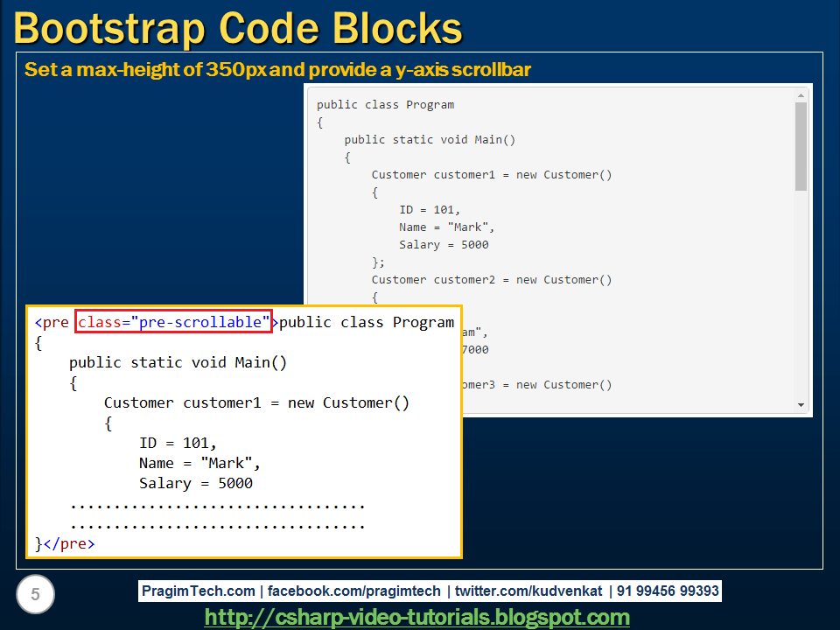Click the opening <pre> tag
This screenshot has height=630, width=840.
51,322
